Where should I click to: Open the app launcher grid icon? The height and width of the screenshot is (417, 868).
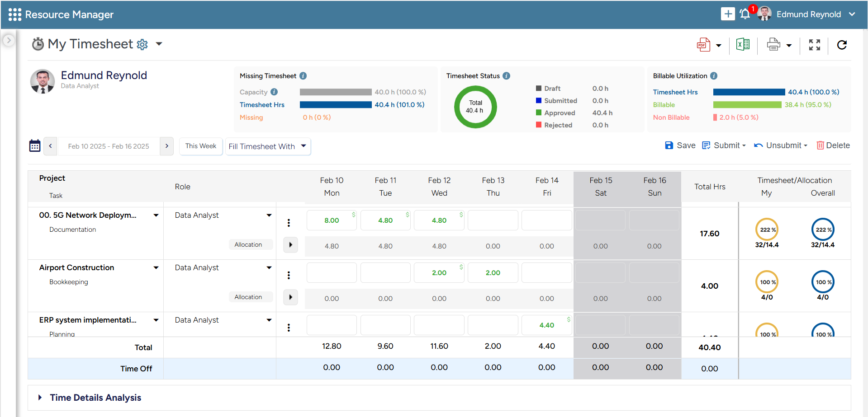coord(14,14)
